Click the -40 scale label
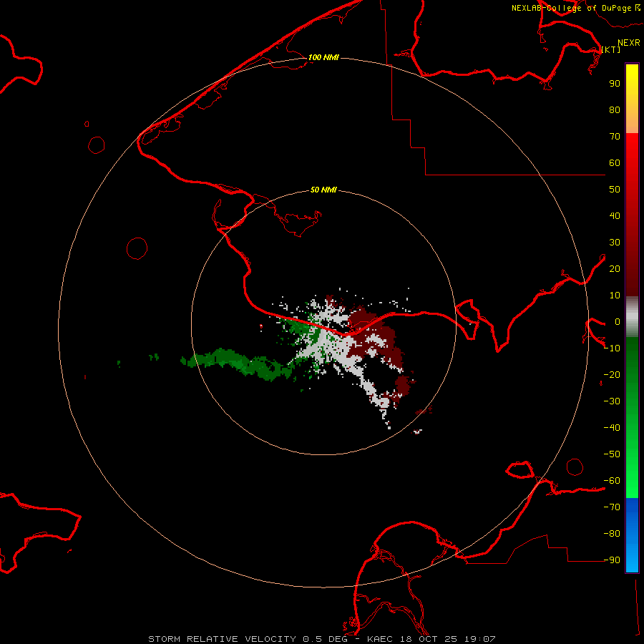Image resolution: width=644 pixels, height=644 pixels. tap(612, 428)
